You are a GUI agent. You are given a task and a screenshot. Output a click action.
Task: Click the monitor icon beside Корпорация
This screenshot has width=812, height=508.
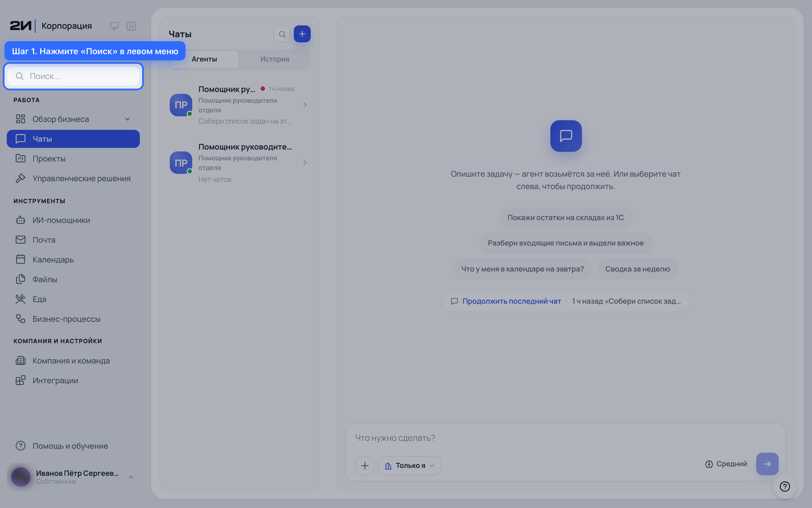(114, 26)
